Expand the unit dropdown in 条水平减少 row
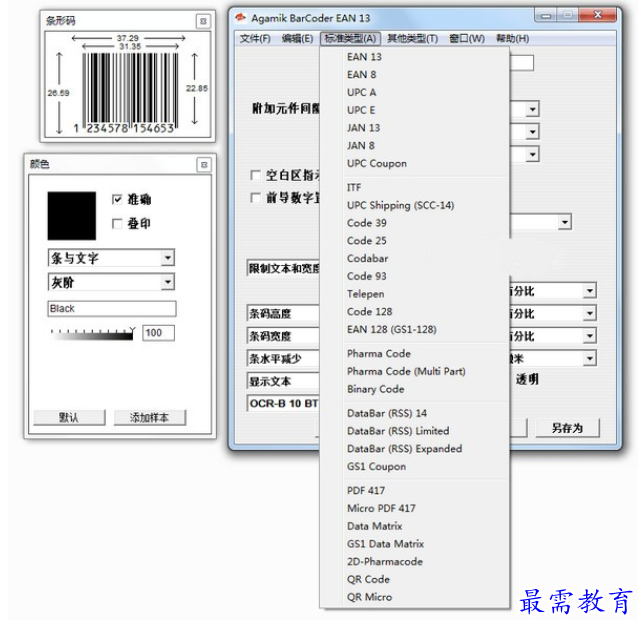 pos(589,359)
